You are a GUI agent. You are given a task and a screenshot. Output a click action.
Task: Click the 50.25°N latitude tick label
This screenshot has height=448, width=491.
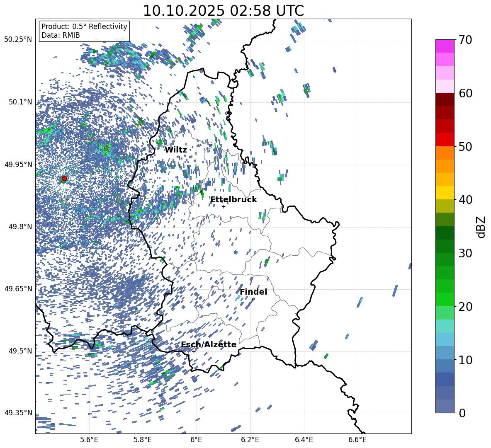point(18,40)
